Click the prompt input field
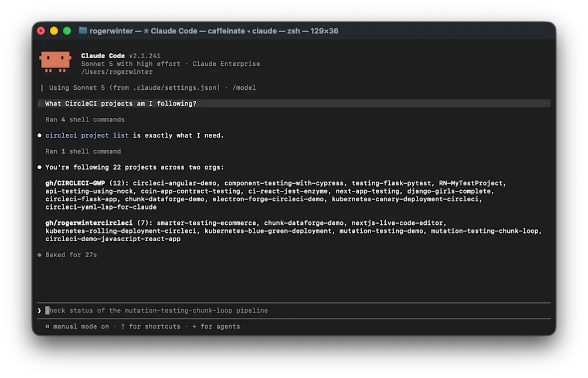 point(294,310)
